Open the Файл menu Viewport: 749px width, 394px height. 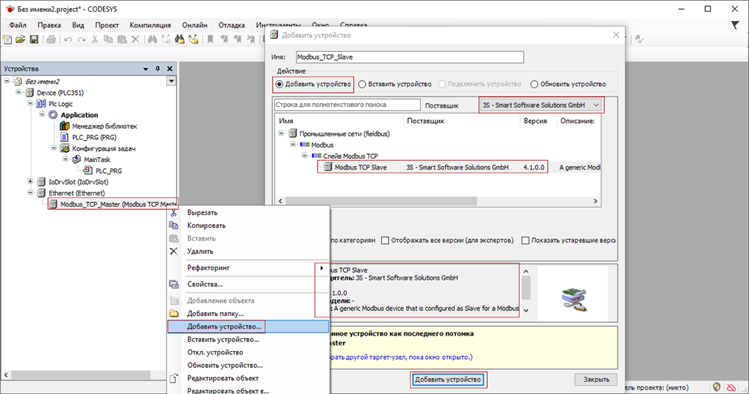point(18,25)
